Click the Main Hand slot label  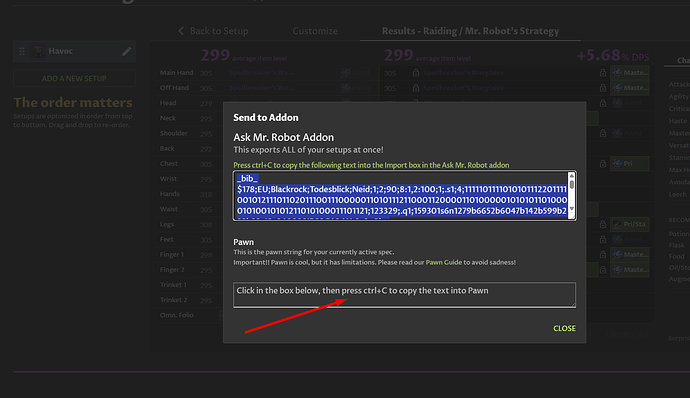(x=176, y=73)
